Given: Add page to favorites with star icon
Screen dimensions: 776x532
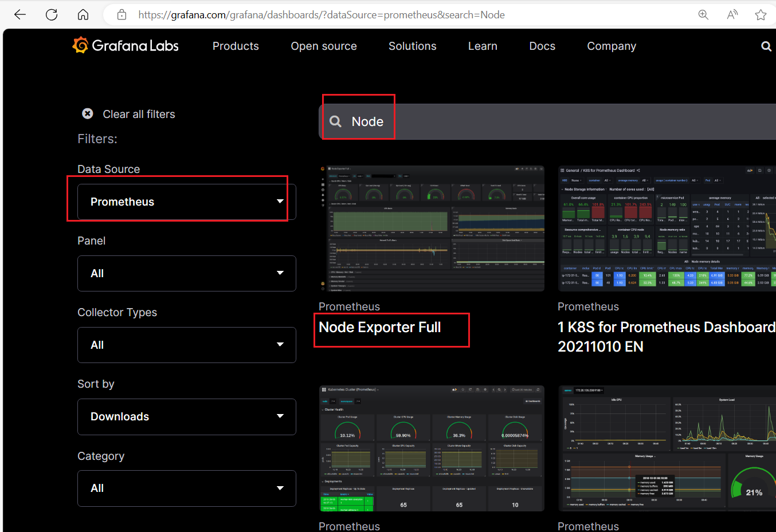Looking at the screenshot, I should pyautogui.click(x=761, y=15).
